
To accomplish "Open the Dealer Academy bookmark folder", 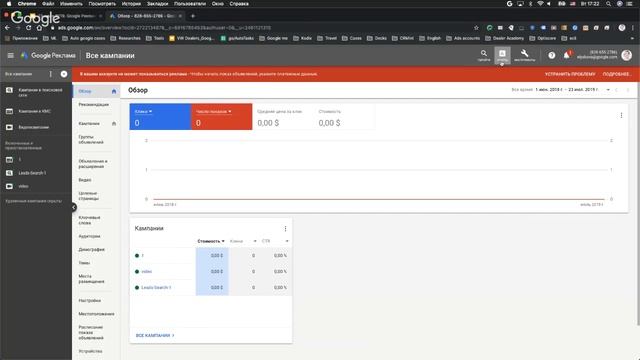I will (504, 38).
